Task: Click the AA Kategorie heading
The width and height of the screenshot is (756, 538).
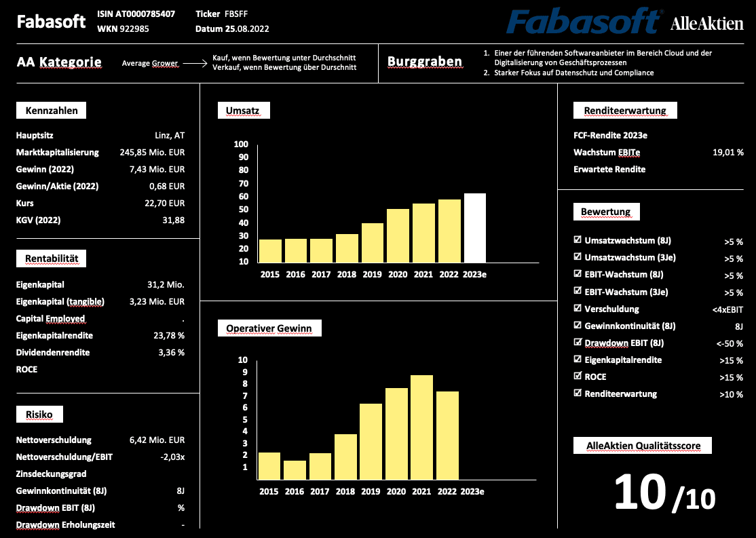Action: click(x=59, y=62)
